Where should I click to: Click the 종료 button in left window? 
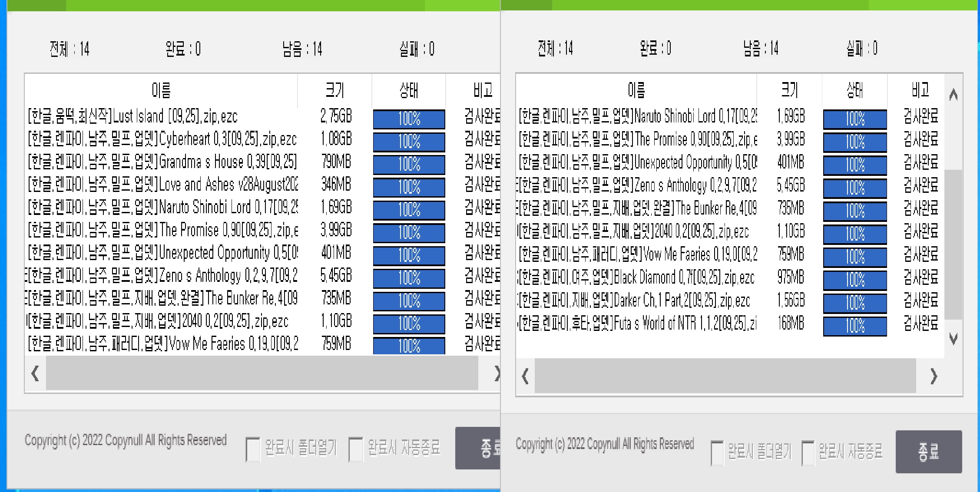[x=478, y=448]
